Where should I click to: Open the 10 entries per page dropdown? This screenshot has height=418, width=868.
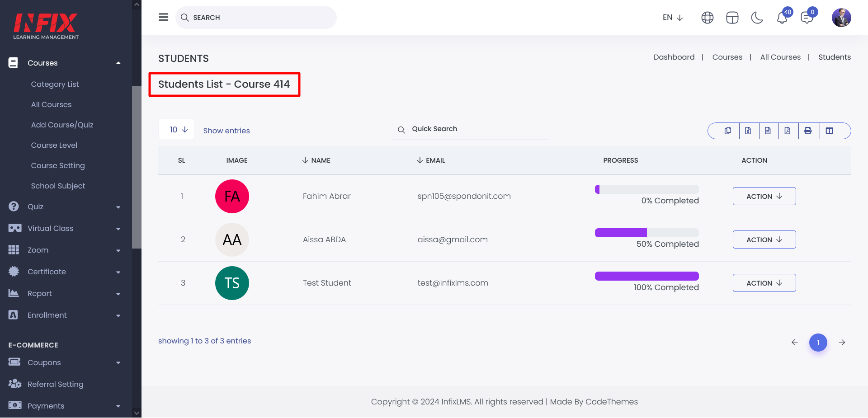pos(177,130)
